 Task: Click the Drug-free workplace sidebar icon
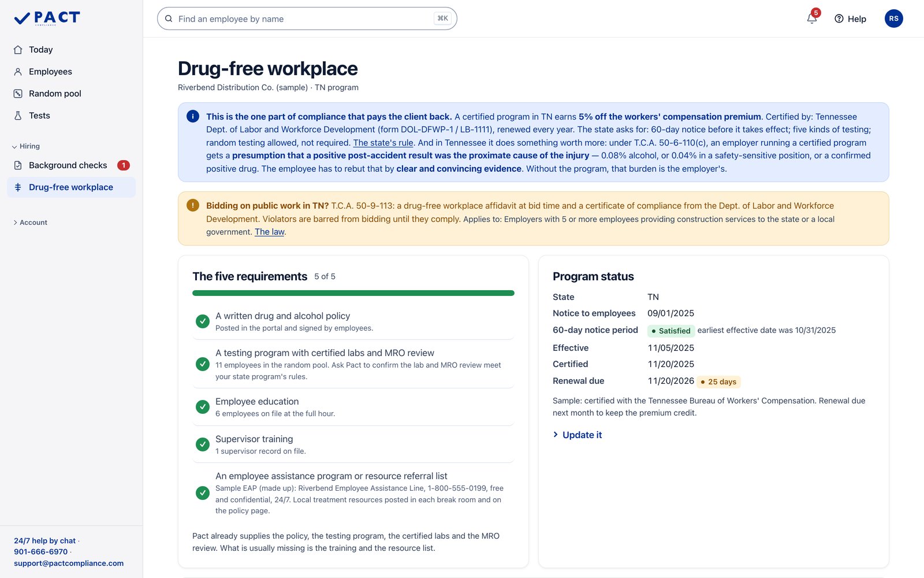(x=18, y=187)
